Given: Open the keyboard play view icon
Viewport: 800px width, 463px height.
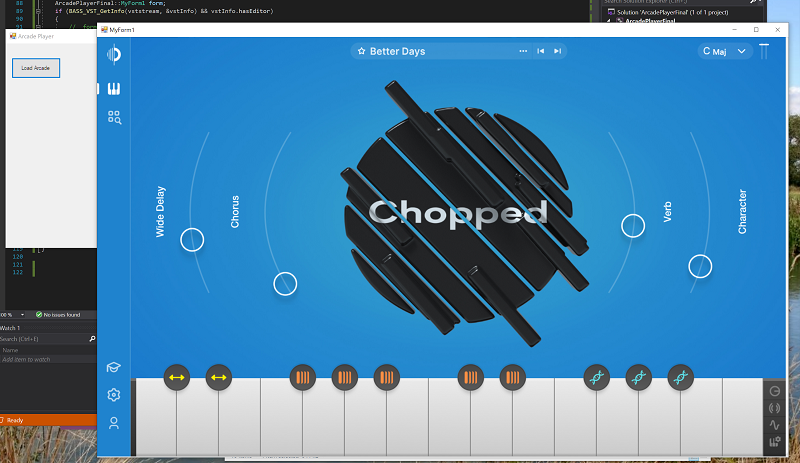Looking at the screenshot, I should click(114, 89).
